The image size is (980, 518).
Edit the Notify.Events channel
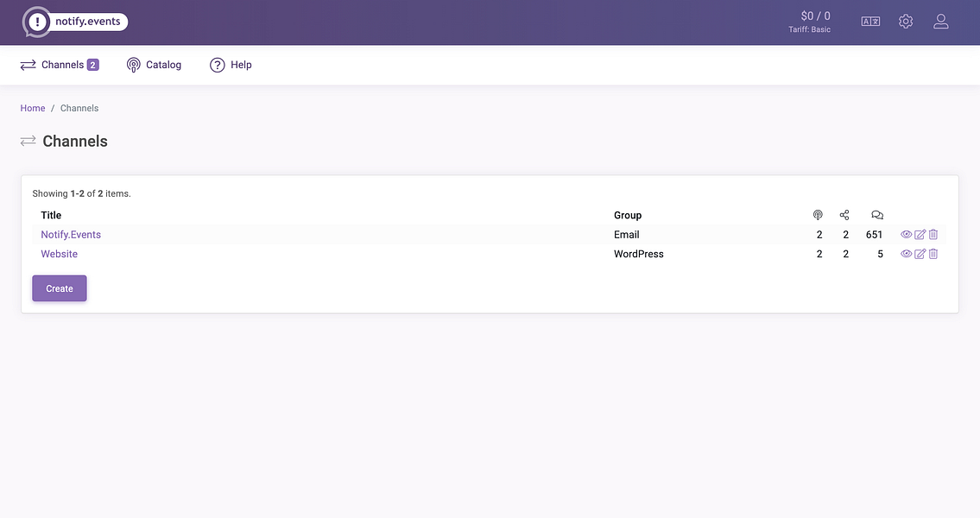tap(919, 234)
